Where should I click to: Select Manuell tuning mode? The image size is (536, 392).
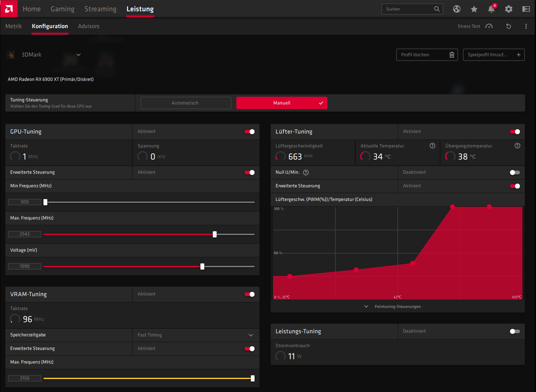(x=282, y=103)
